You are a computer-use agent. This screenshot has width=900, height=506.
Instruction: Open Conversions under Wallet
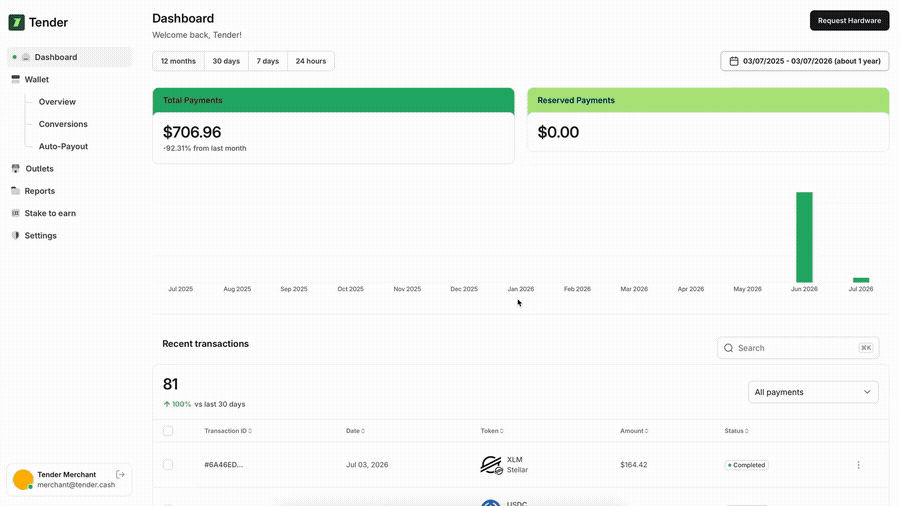[x=63, y=124]
